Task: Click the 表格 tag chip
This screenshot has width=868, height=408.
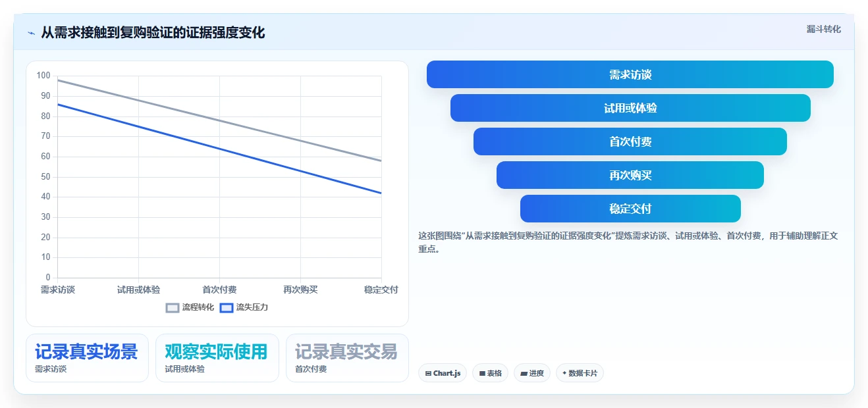Action: (490, 373)
